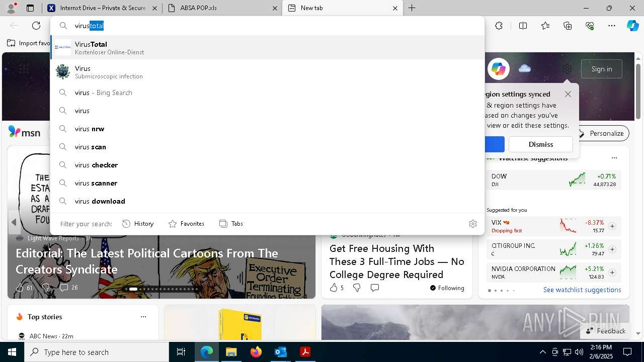Open DOW stock row
Screen dimensions: 644x362
pyautogui.click(x=553, y=180)
